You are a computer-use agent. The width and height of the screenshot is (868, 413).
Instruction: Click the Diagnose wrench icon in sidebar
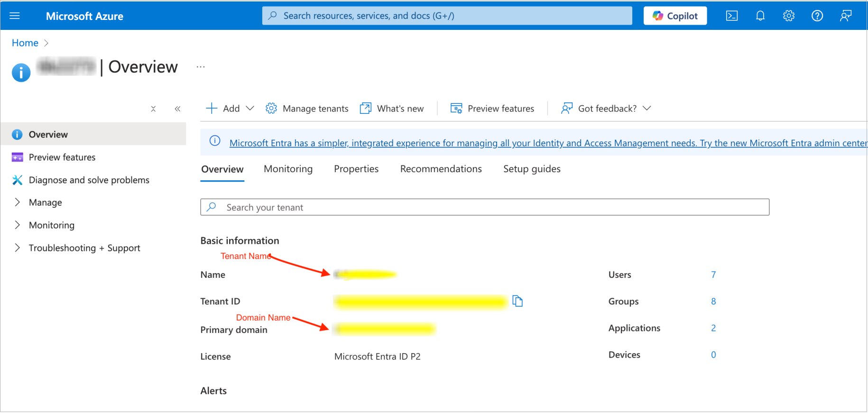pos(17,180)
